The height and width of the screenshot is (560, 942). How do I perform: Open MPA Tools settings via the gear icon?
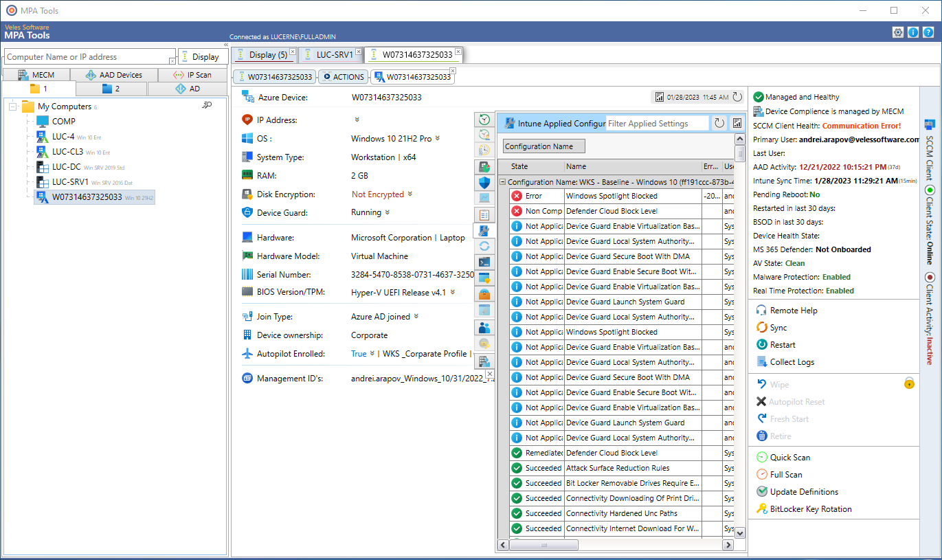[898, 32]
